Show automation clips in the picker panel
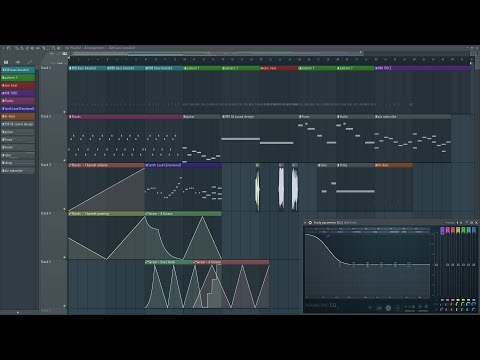480x360 pixels. tap(30, 62)
